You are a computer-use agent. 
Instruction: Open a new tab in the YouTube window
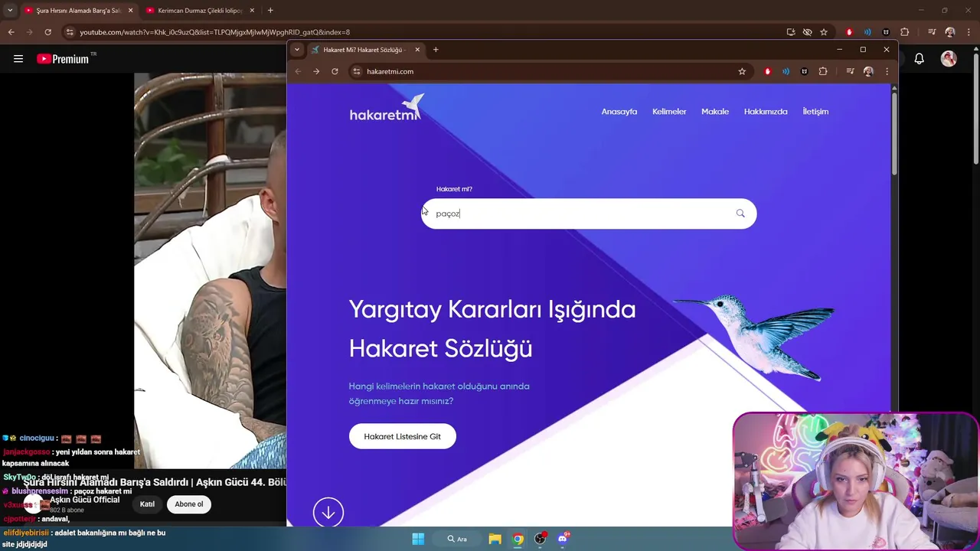coord(270,11)
